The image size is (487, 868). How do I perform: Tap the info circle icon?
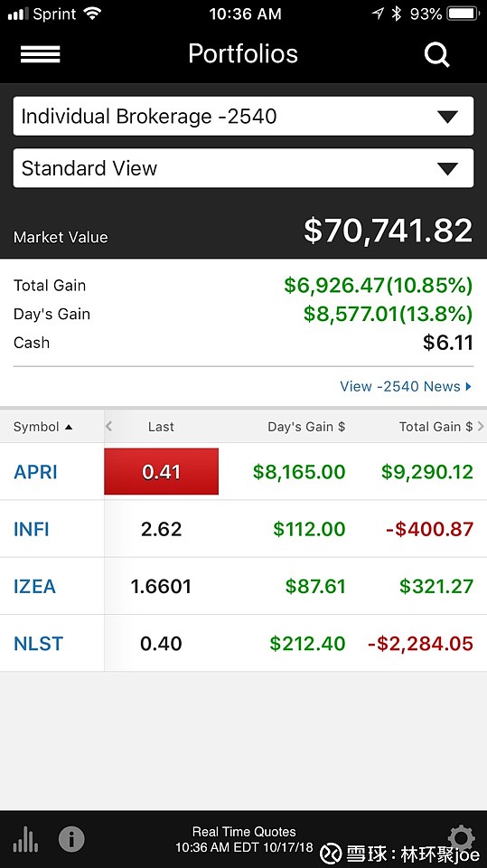point(71,839)
